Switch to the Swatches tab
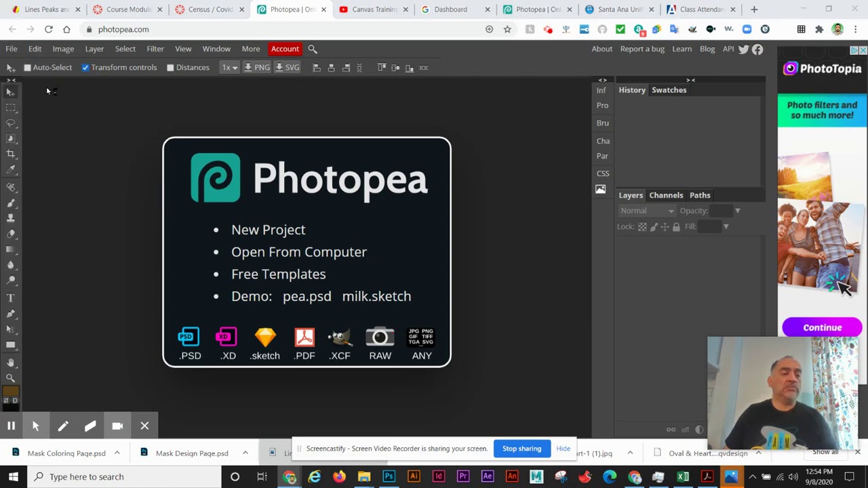The image size is (868, 488). [669, 90]
